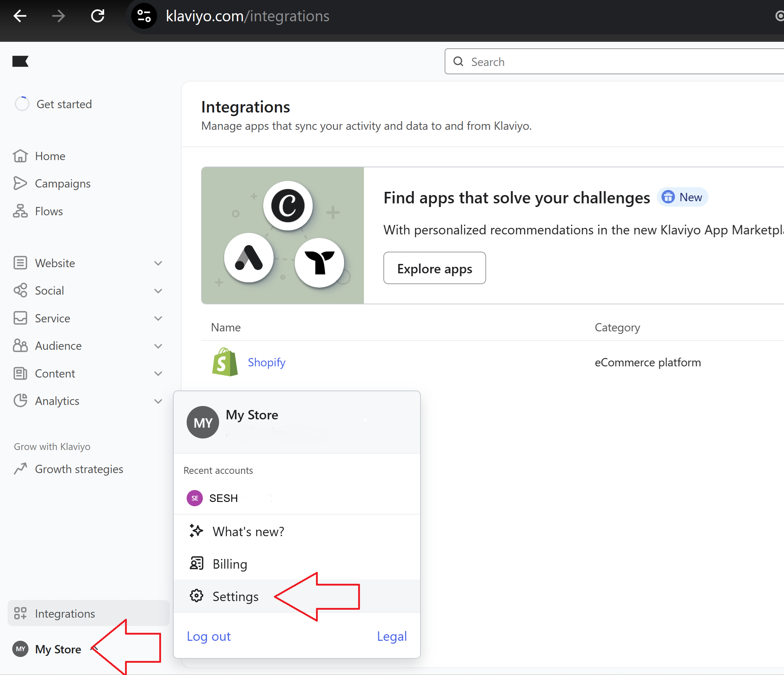Select What's new? menu entry
784x675 pixels.
click(x=248, y=531)
